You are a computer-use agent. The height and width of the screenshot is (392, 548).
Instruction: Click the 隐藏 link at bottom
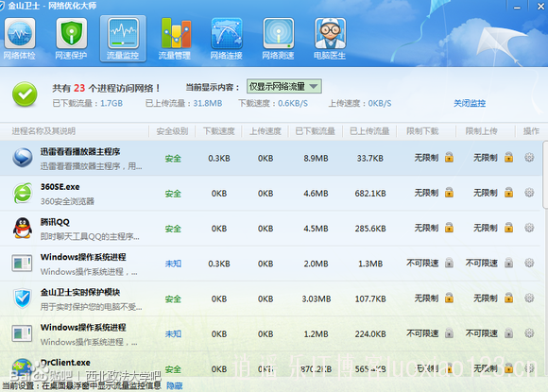pyautogui.click(x=175, y=385)
